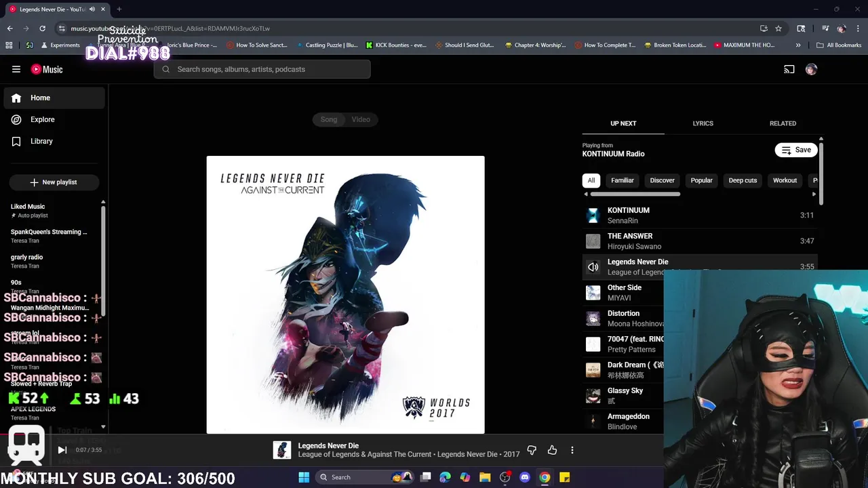868x488 pixels.
Task: Open the hamburger guide menu
Action: [x=16, y=69]
